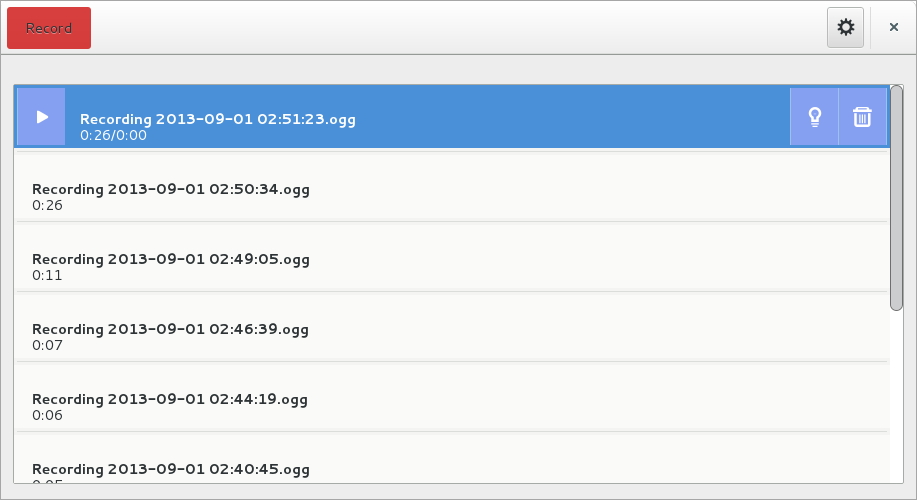Screen dimensions: 917x500
Task: Play the selected 02:51:23 recording
Action: click(x=41, y=117)
